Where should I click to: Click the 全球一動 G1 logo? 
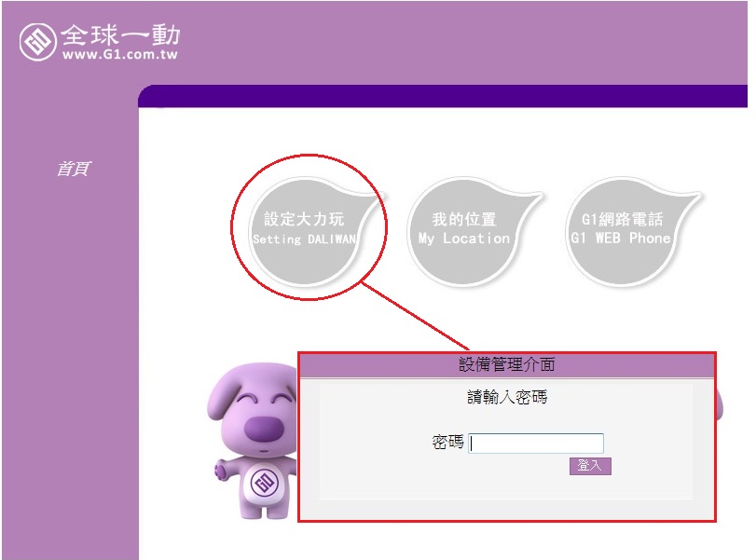pos(100,42)
